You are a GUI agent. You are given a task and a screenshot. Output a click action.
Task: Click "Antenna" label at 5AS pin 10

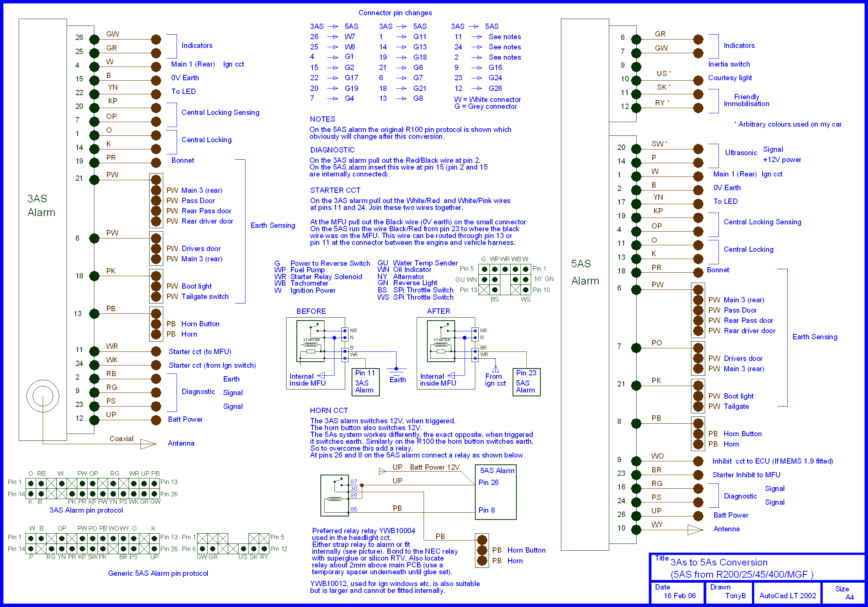pyautogui.click(x=726, y=529)
